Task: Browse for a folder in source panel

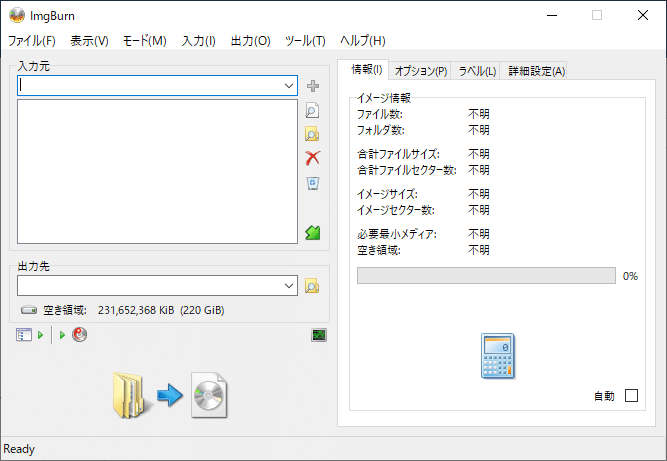Action: (312, 134)
